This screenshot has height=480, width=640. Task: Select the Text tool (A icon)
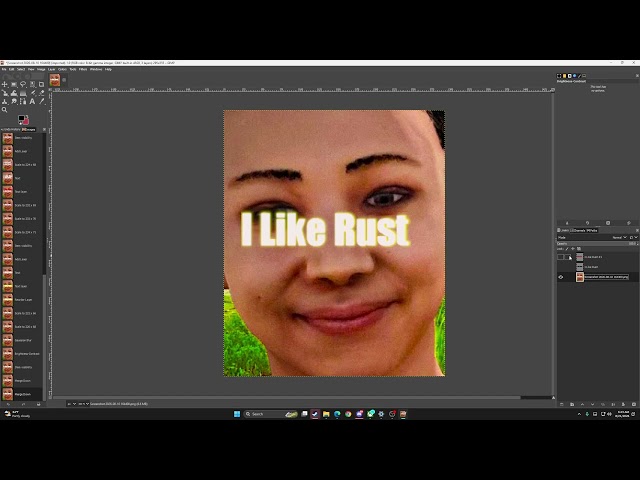32,101
